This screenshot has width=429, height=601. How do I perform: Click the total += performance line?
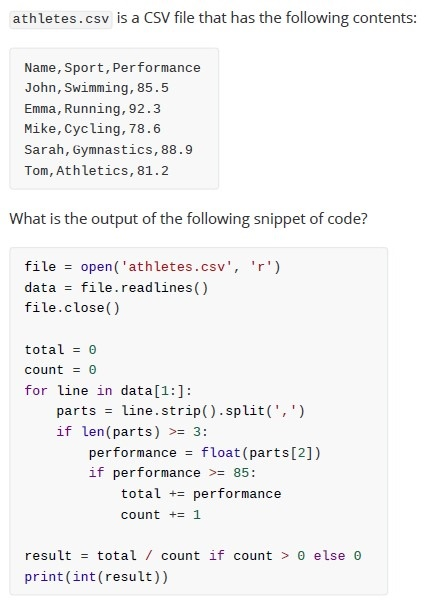point(201,494)
